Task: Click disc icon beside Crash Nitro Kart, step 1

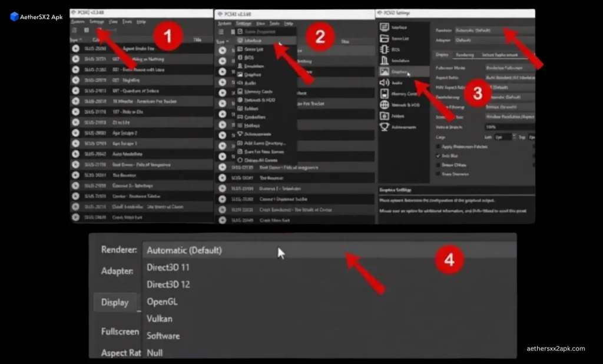Action: click(x=76, y=217)
